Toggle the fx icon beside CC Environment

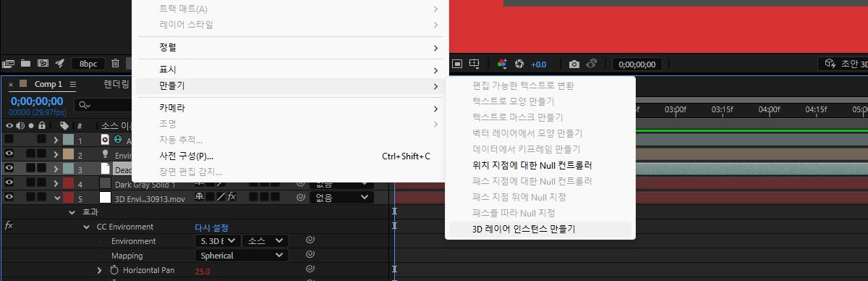(x=9, y=226)
